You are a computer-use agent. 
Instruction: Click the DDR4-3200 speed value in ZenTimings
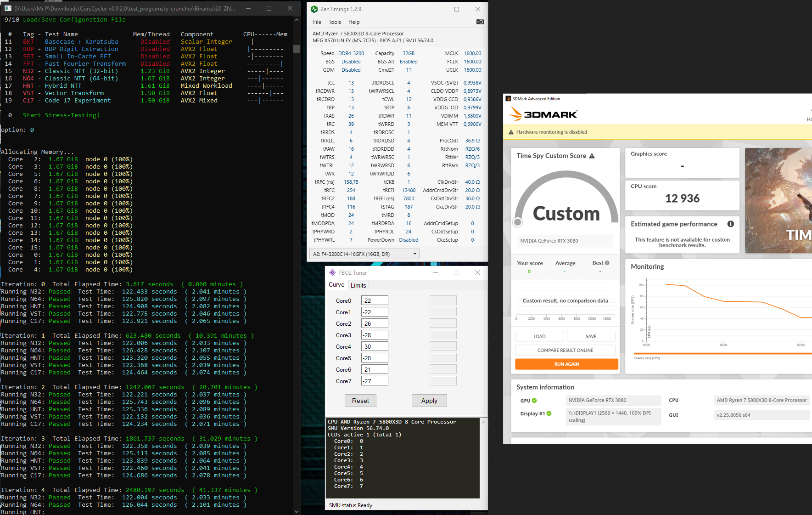click(351, 53)
